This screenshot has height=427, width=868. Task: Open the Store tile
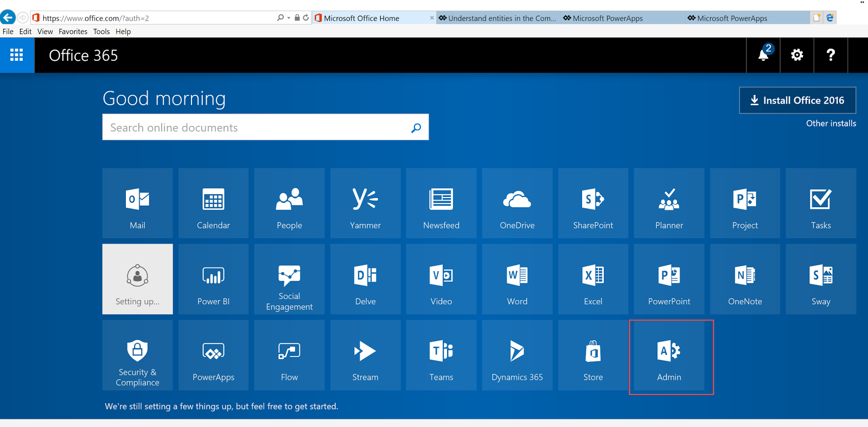tap(593, 355)
